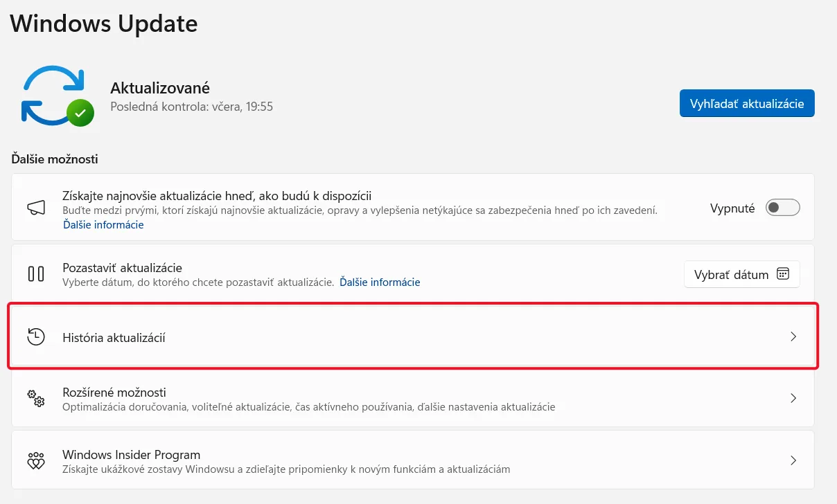The width and height of the screenshot is (837, 504).
Task: Click the gears icon for Rozšírené možnosti
Action: 36,398
